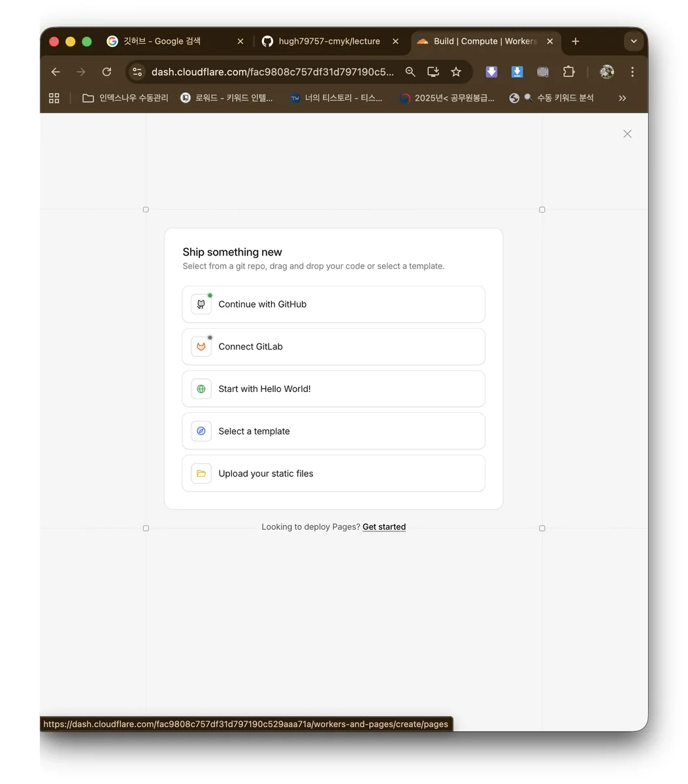
Task: Choose Select a template
Action: point(333,431)
